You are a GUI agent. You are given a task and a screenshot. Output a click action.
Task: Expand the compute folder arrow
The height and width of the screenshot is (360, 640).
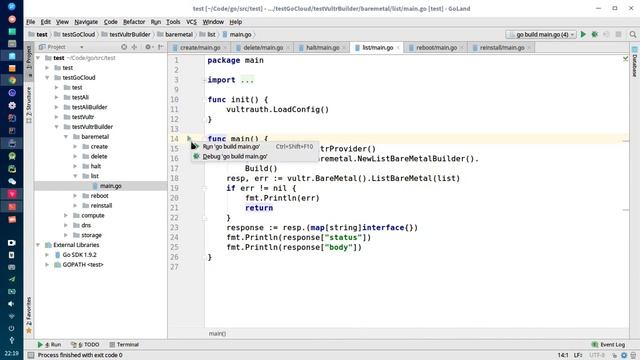[66, 216]
